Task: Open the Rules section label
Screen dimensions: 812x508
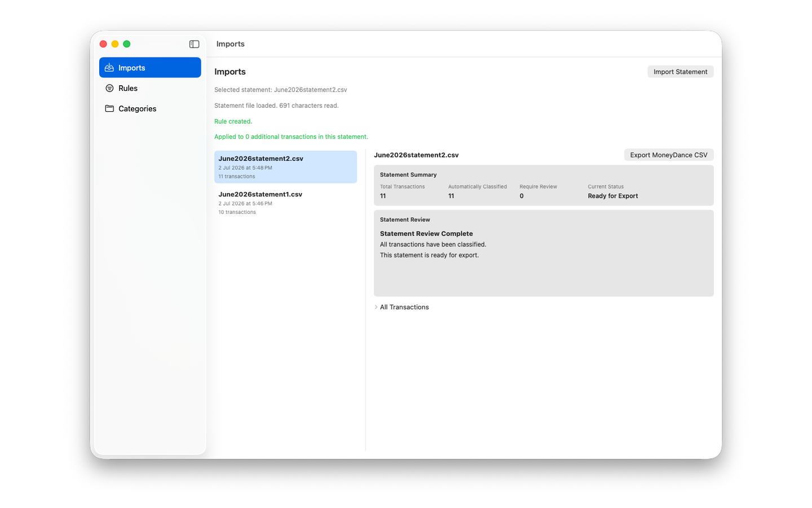Action: [128, 88]
